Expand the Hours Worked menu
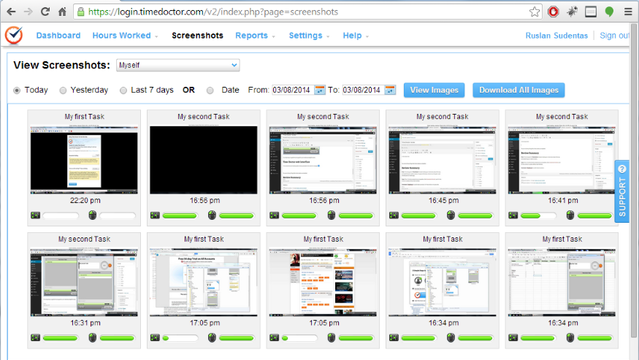The width and height of the screenshot is (639, 360). [125, 35]
